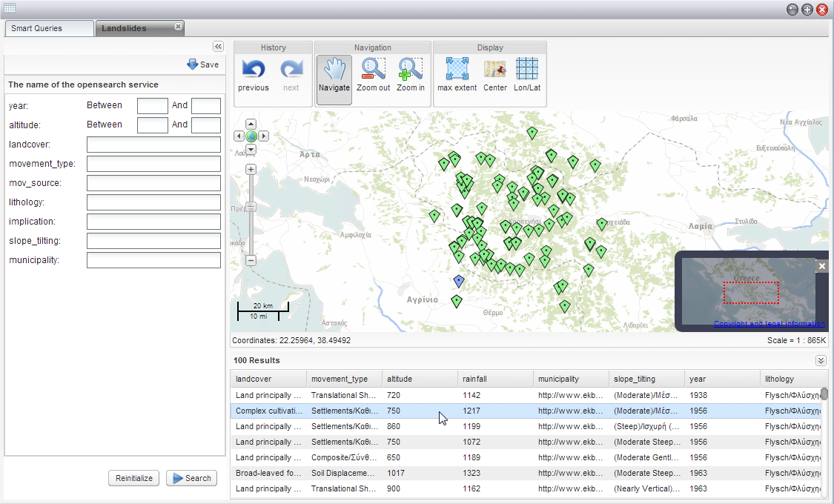
Task: Switch to the Smart Queries tab
Action: [x=50, y=28]
